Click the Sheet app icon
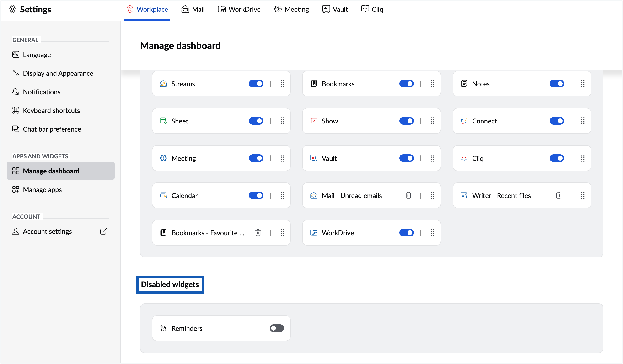 point(163,121)
